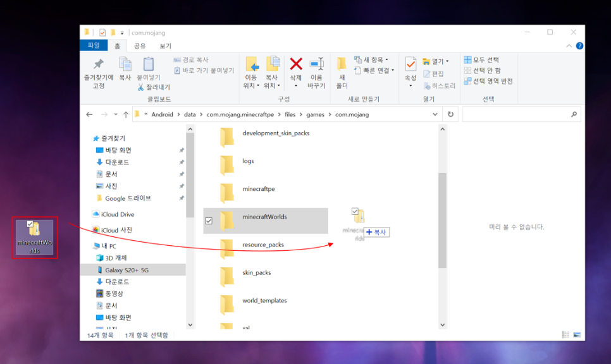Screen dimensions: 611x364
Task: Collapse the ribbon with the chevron
Action: coord(569,46)
